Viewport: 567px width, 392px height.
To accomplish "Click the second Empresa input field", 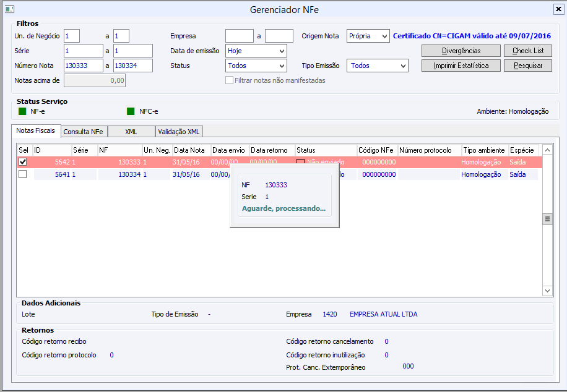I will pos(279,36).
